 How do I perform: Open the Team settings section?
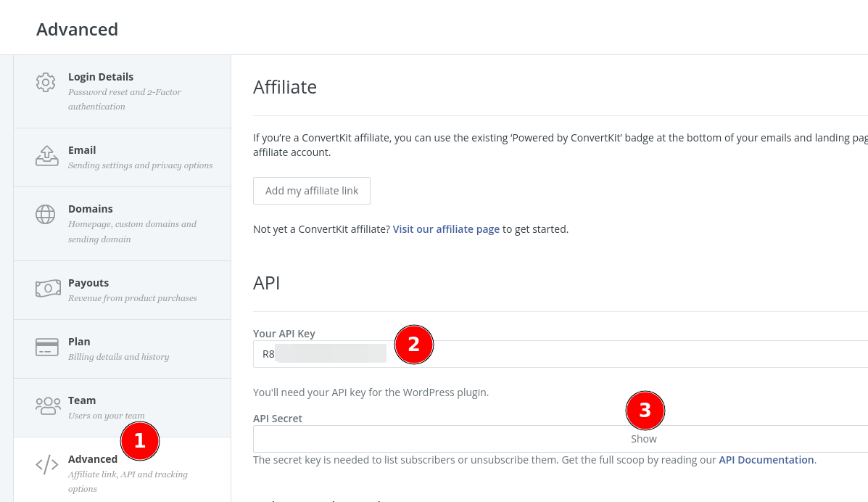(123, 408)
